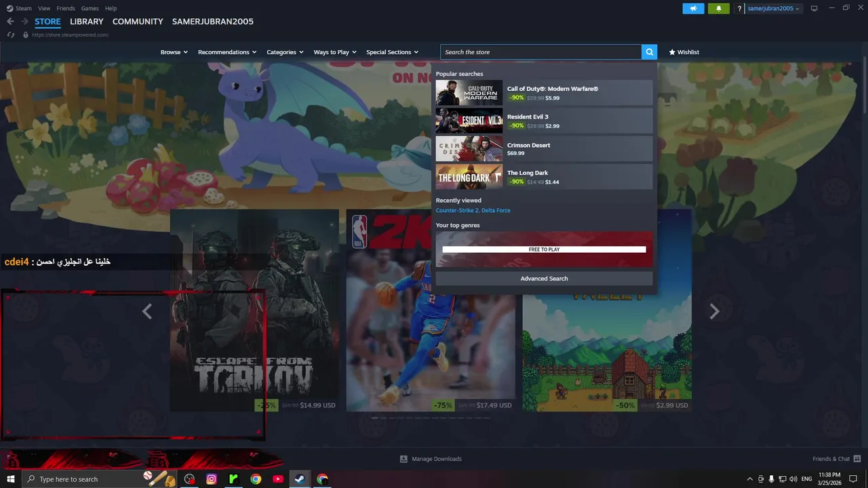This screenshot has height=488, width=868.
Task: Select Call of Duty: Modern Warfare result
Action: (544, 93)
